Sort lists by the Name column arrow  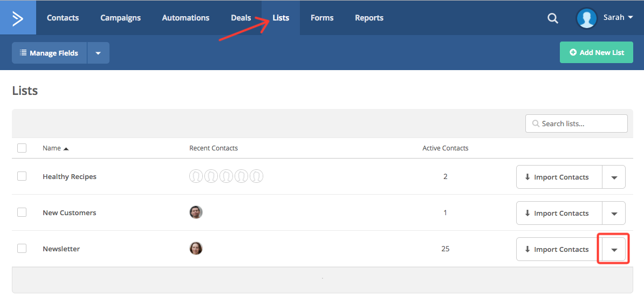pos(66,148)
